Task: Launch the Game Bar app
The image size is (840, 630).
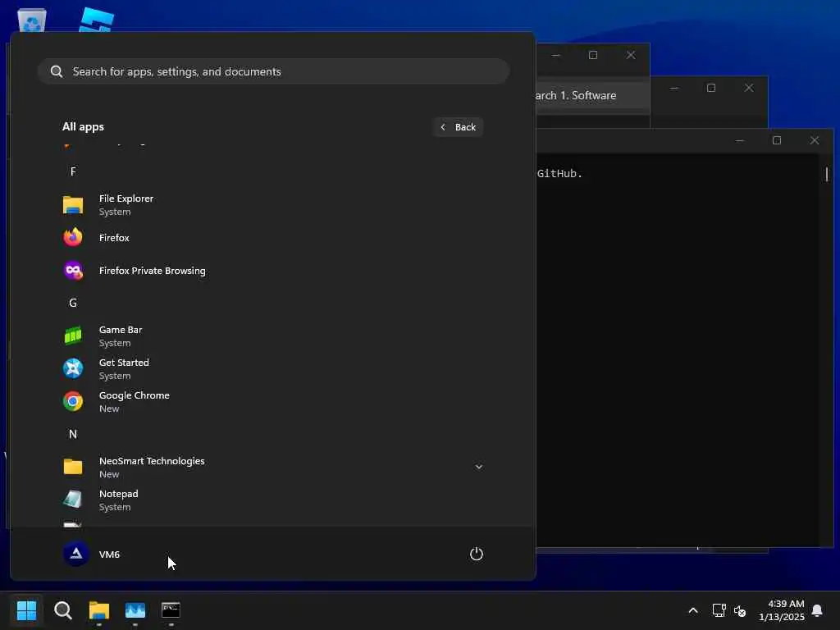Action: [x=273, y=336]
